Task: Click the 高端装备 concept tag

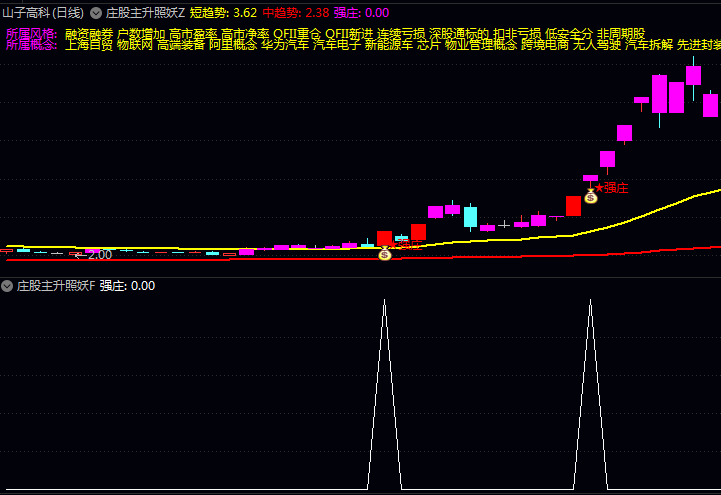Action: tap(181, 45)
